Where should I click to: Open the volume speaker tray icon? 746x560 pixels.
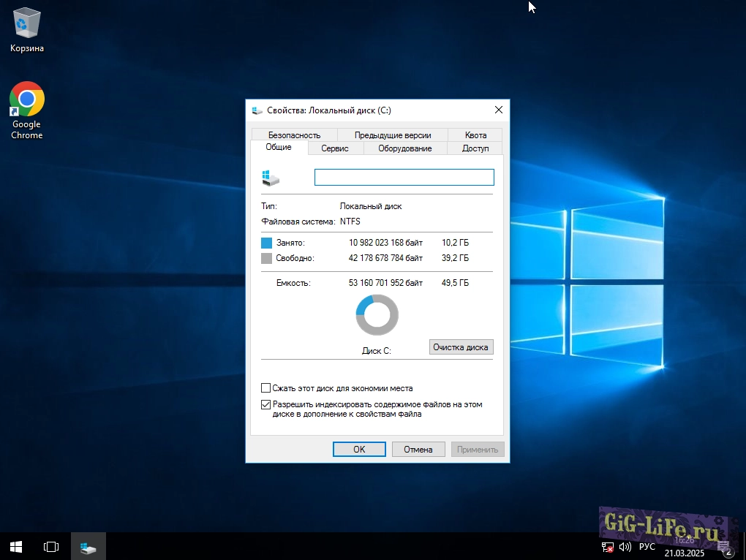[x=624, y=547]
